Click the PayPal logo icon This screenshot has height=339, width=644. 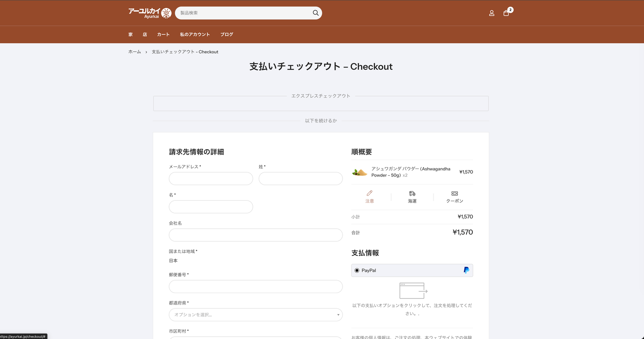[466, 270]
